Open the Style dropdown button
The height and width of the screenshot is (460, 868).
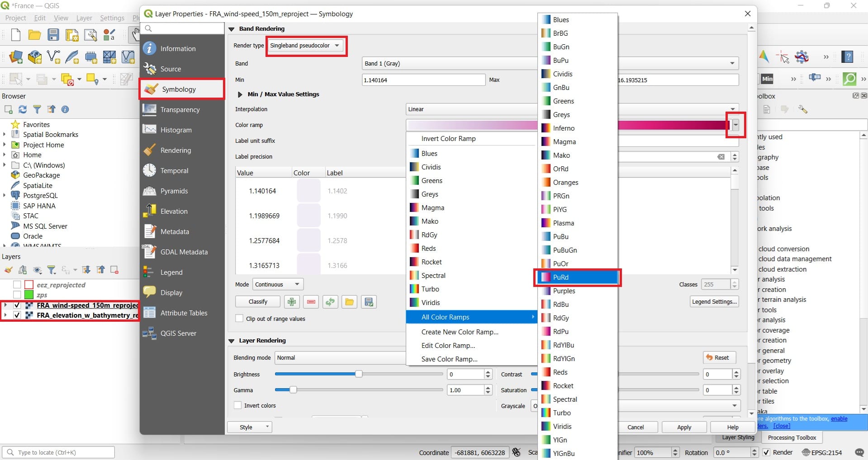pyautogui.click(x=249, y=427)
